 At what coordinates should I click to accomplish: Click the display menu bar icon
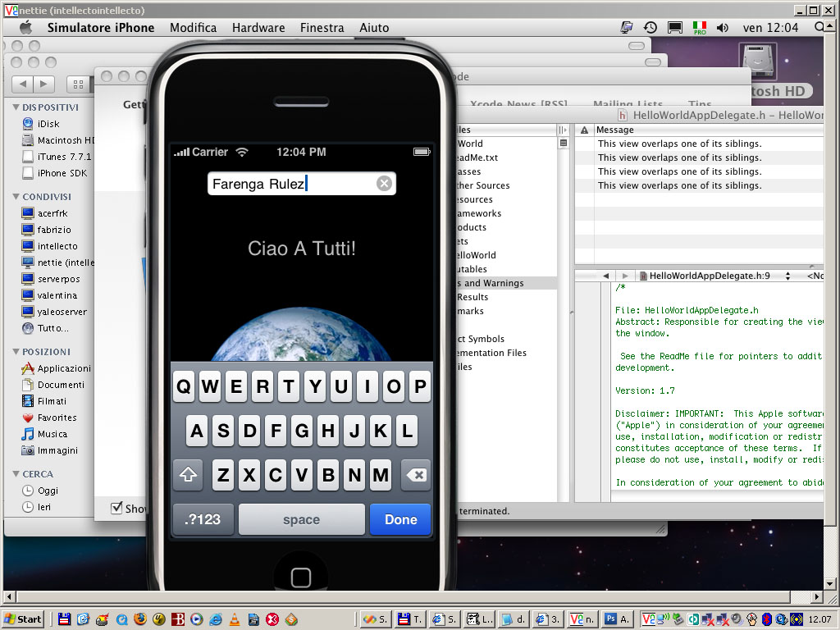[675, 27]
